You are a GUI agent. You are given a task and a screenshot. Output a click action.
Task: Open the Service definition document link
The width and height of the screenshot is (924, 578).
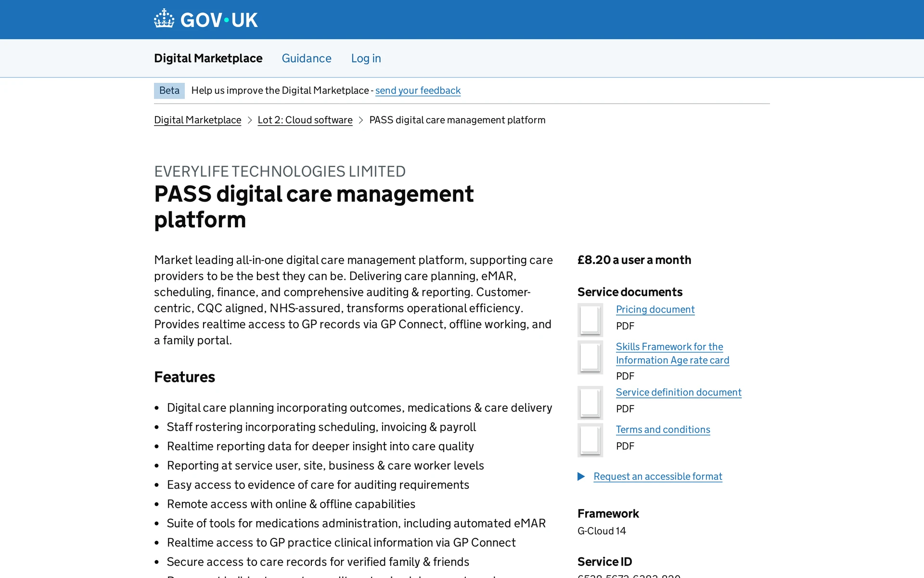[x=679, y=392]
